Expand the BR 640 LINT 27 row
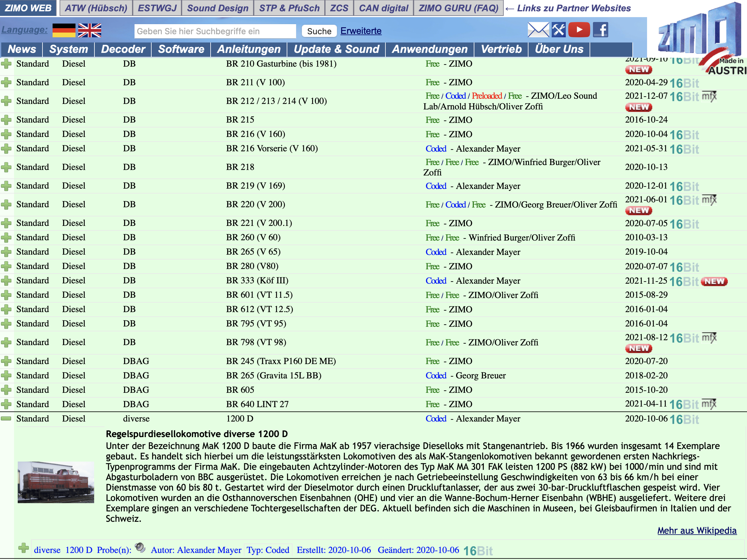The height and width of the screenshot is (560, 747). point(6,404)
